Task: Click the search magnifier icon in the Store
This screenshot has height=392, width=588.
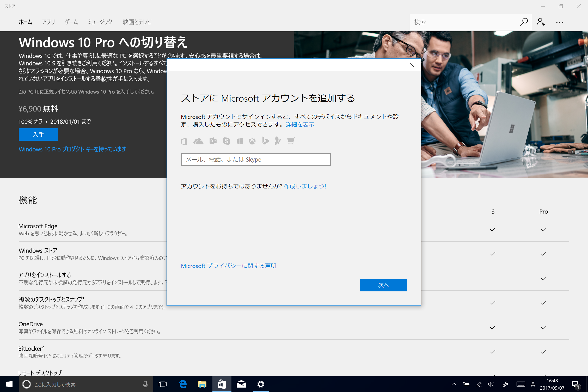Action: pos(524,22)
